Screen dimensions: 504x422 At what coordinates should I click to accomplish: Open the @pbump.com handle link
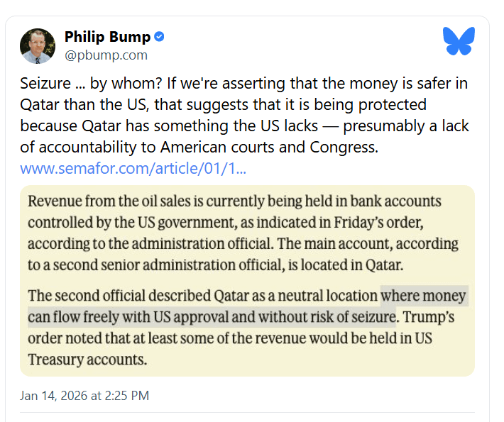point(106,55)
